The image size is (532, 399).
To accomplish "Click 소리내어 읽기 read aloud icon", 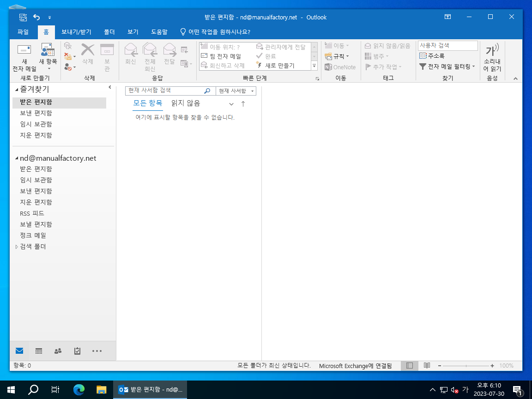I will [492, 57].
